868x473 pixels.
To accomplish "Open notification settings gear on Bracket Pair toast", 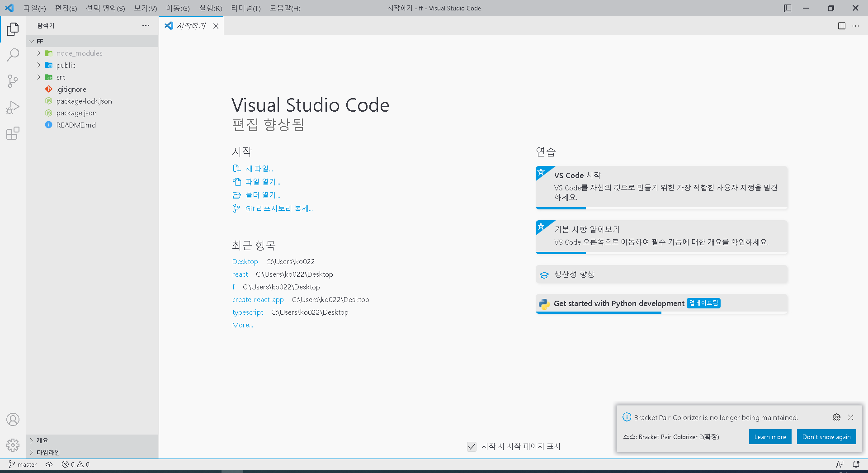I will point(836,417).
